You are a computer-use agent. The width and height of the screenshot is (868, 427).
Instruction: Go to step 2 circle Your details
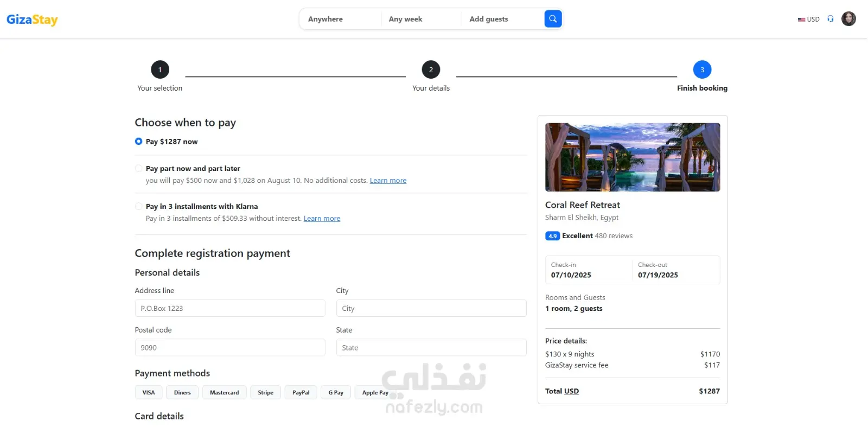point(431,69)
